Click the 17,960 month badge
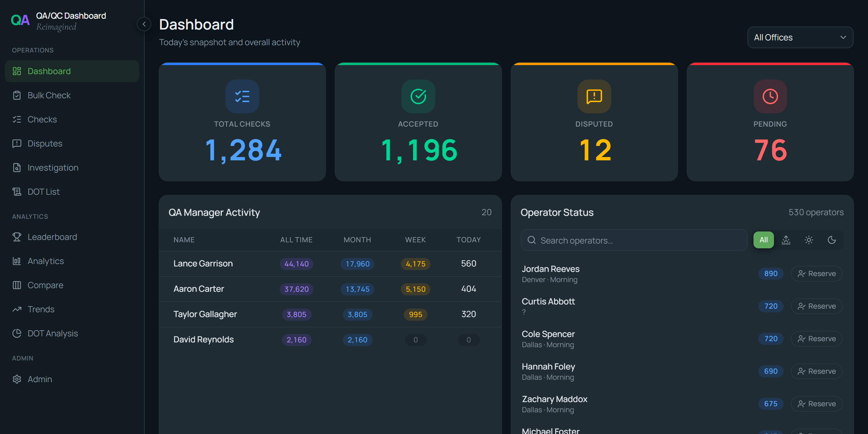 [x=357, y=264]
